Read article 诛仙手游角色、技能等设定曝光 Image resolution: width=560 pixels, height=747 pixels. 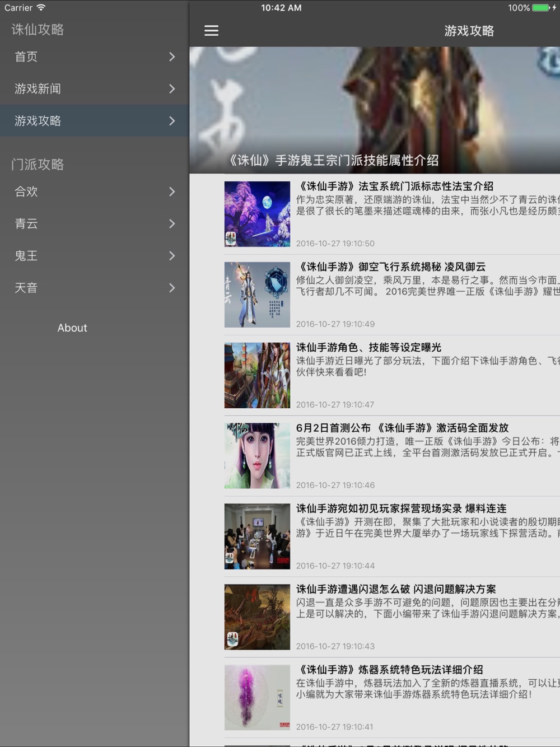[369, 348]
